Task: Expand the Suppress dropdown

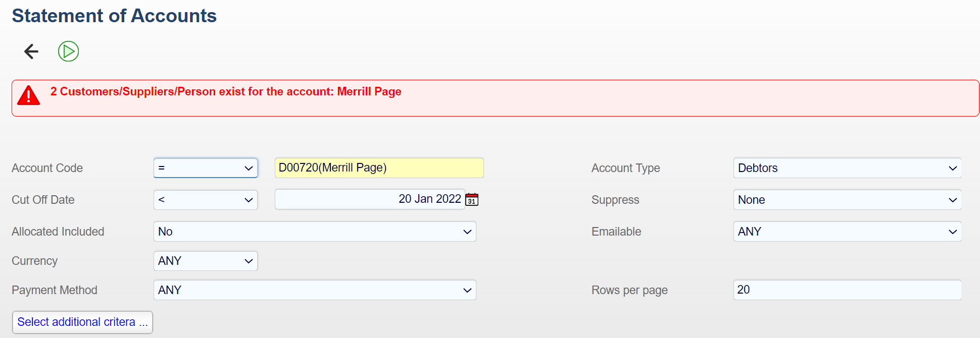Action: [847, 200]
